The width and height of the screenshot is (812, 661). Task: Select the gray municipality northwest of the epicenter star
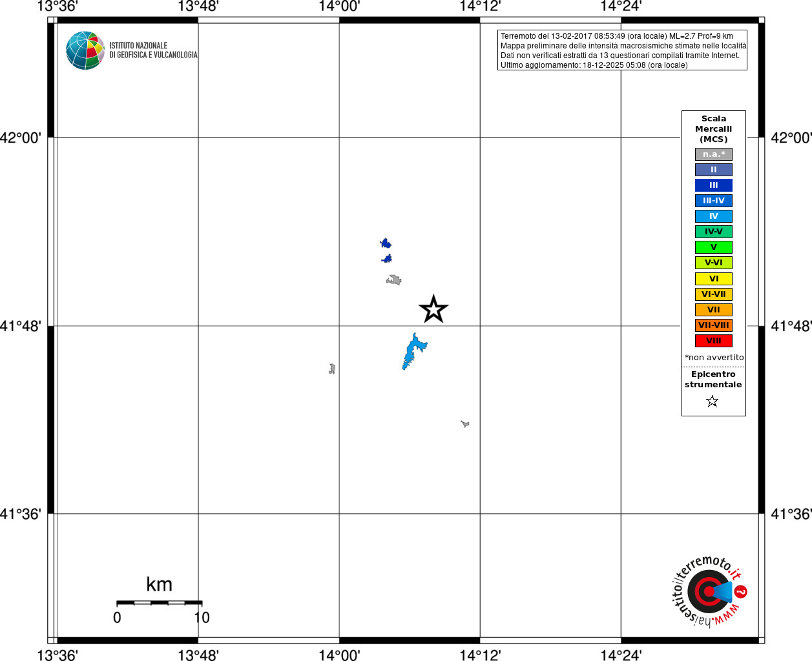tap(394, 280)
